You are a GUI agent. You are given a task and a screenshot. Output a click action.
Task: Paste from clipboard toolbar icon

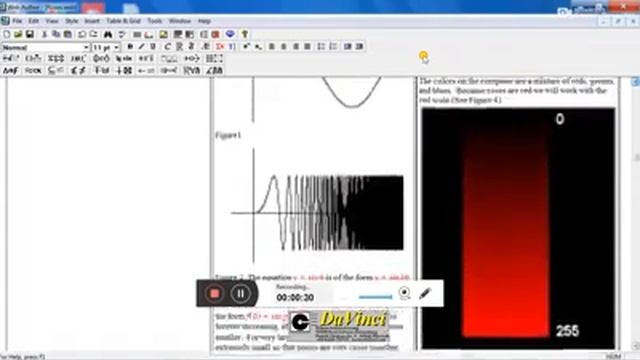[68, 34]
